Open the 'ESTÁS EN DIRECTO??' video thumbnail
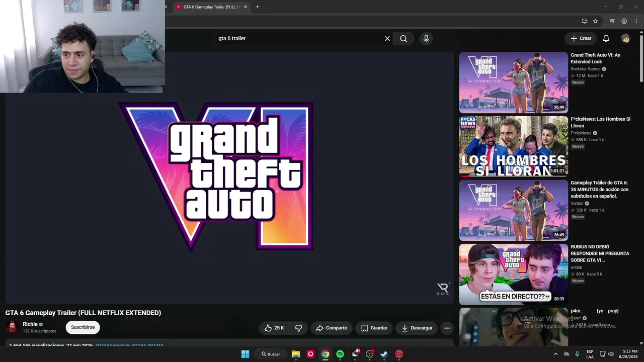Screen dimensions: 644x362 [x=513, y=274]
